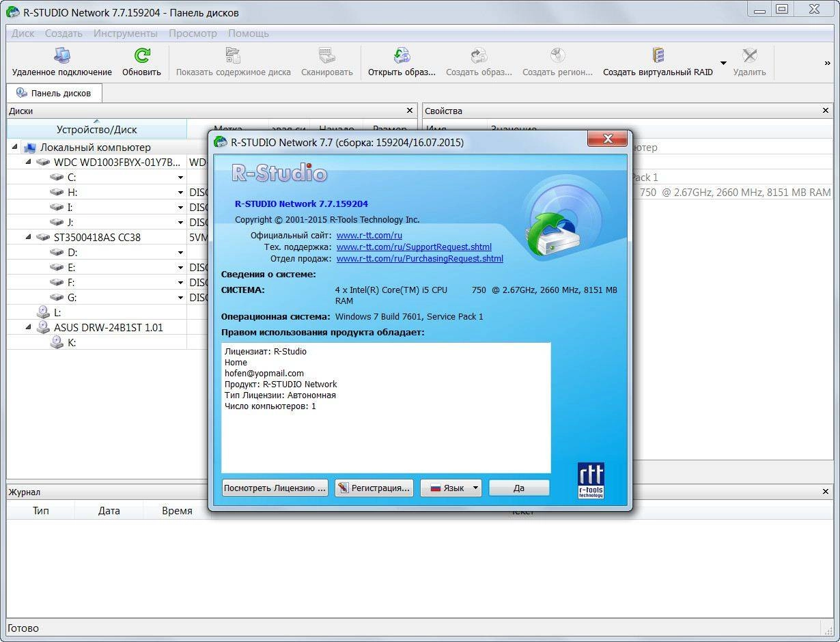Select the WDC WD1003FBYX hard drive icon
The width and height of the screenshot is (840, 642).
point(43,163)
